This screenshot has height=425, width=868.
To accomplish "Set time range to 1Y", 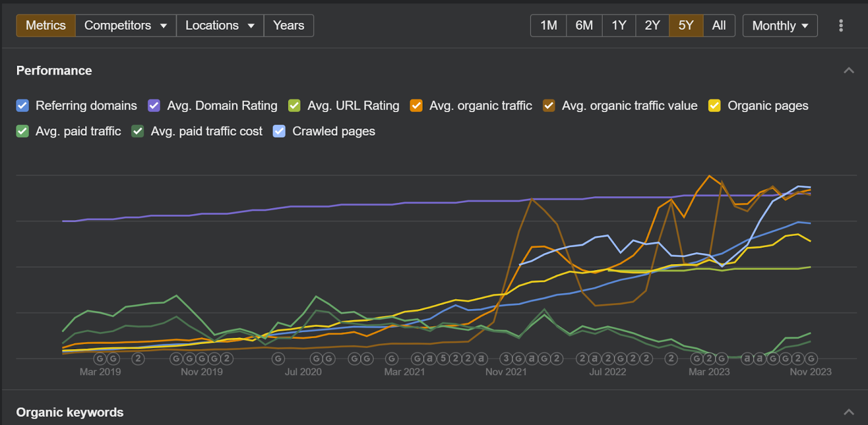I will click(618, 25).
